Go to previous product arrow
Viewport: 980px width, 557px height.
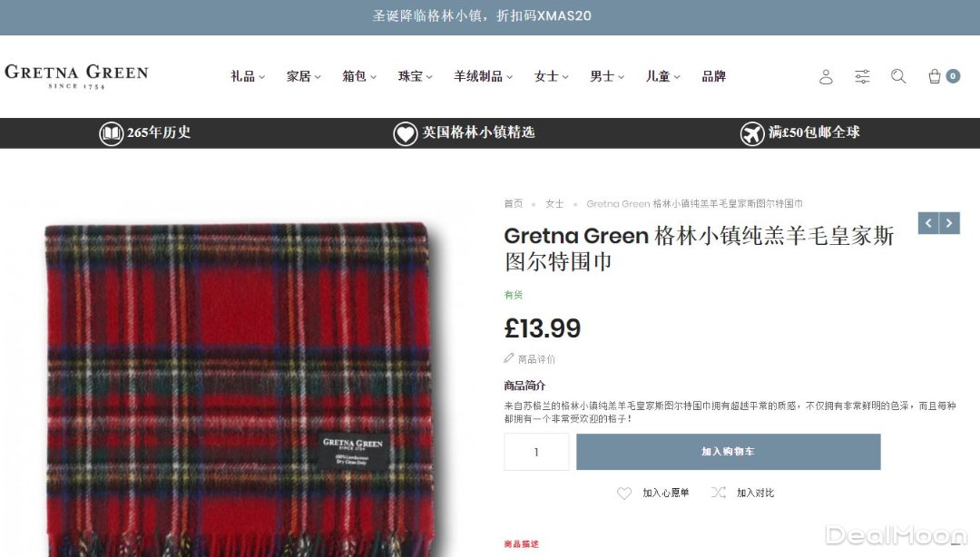(x=928, y=223)
